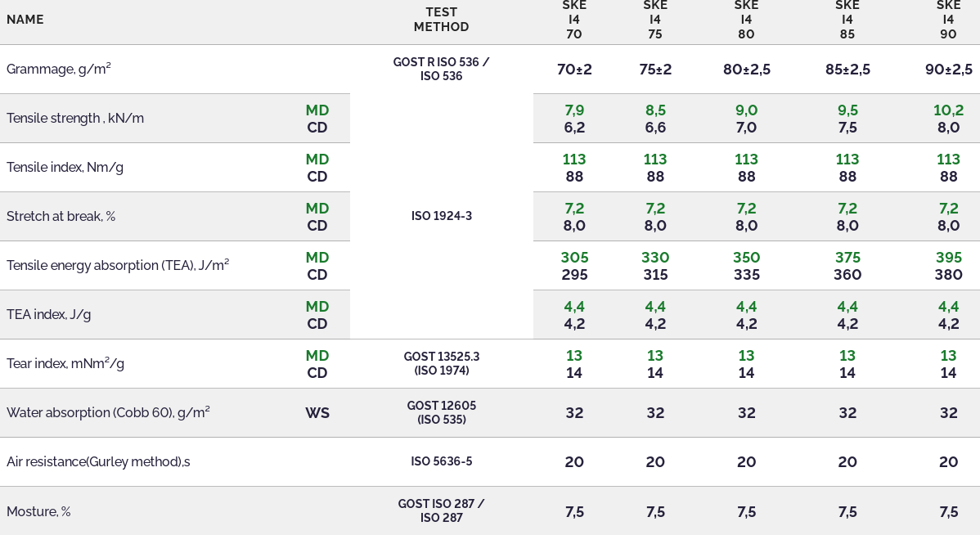The width and height of the screenshot is (980, 535).
Task: Select the SKE I4 90 column header
Action: coord(948,20)
